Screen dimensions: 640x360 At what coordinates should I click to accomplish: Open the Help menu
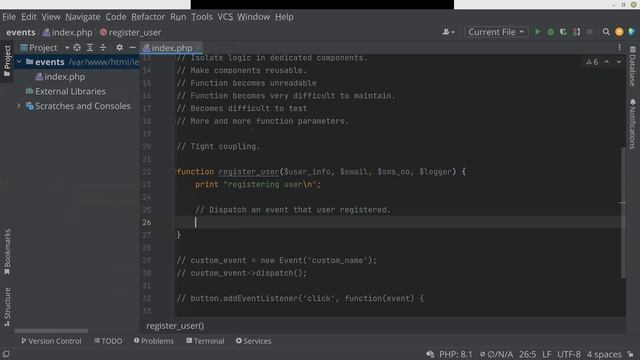pos(284,17)
